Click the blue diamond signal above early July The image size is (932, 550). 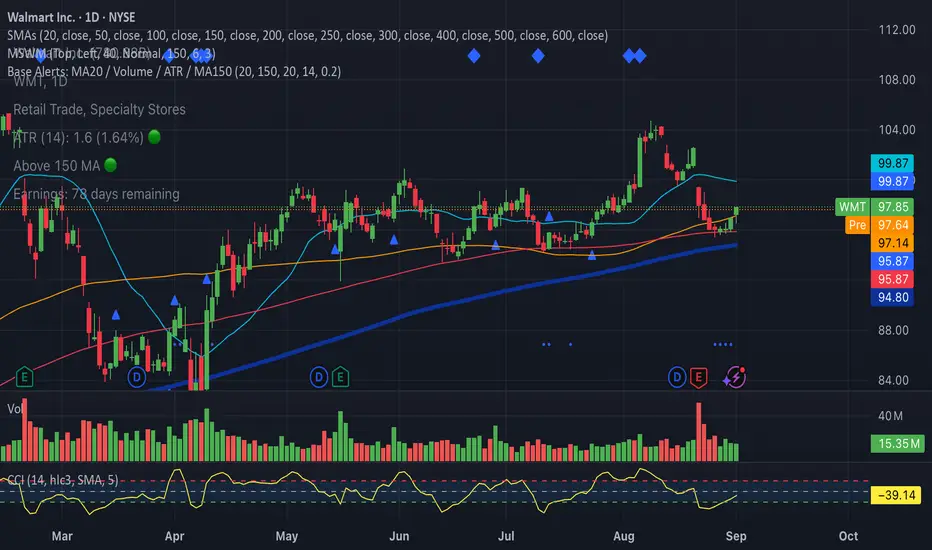(538, 56)
